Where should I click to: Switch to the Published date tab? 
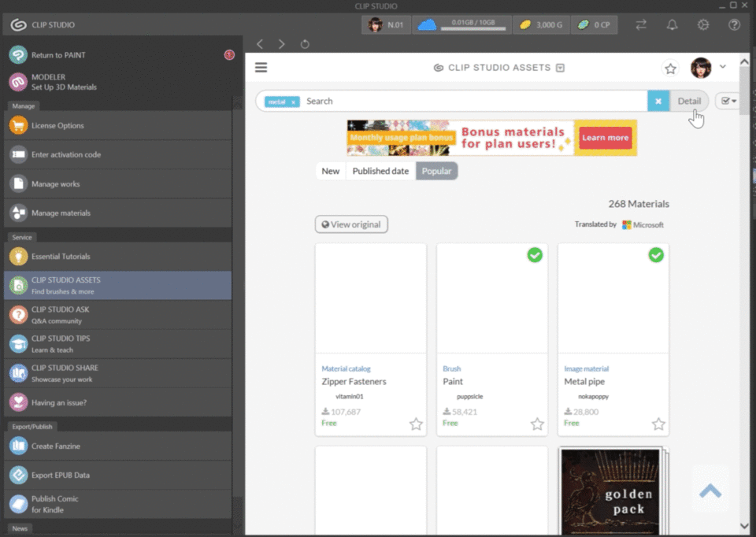click(380, 171)
